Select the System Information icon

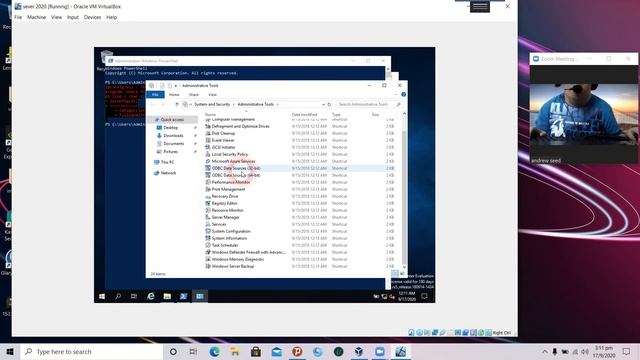[x=208, y=238]
